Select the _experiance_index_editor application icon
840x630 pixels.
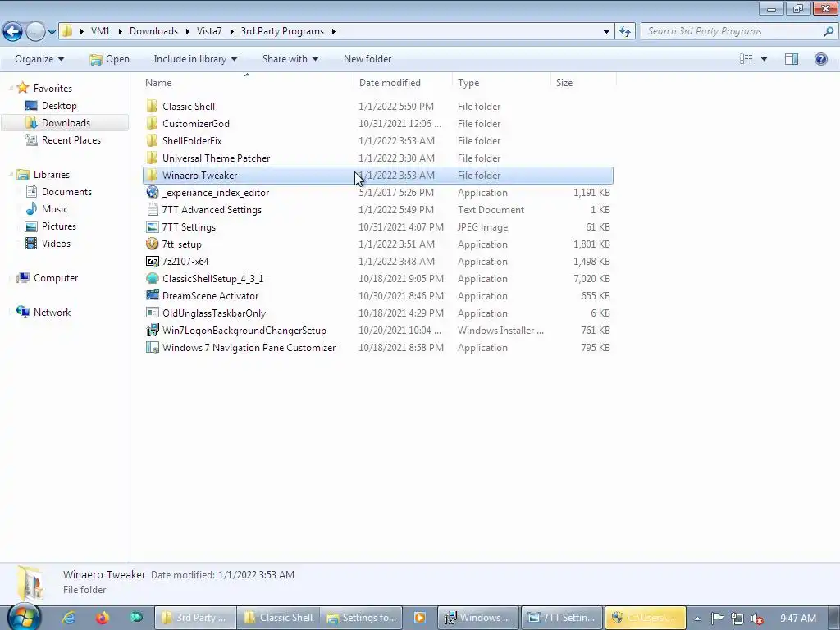pyautogui.click(x=152, y=192)
